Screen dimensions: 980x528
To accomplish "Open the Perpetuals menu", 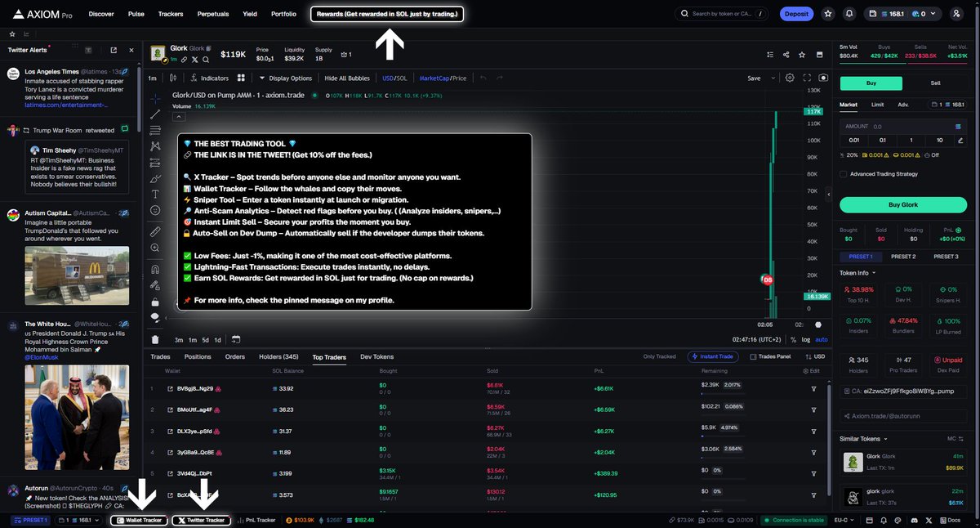I will (212, 14).
